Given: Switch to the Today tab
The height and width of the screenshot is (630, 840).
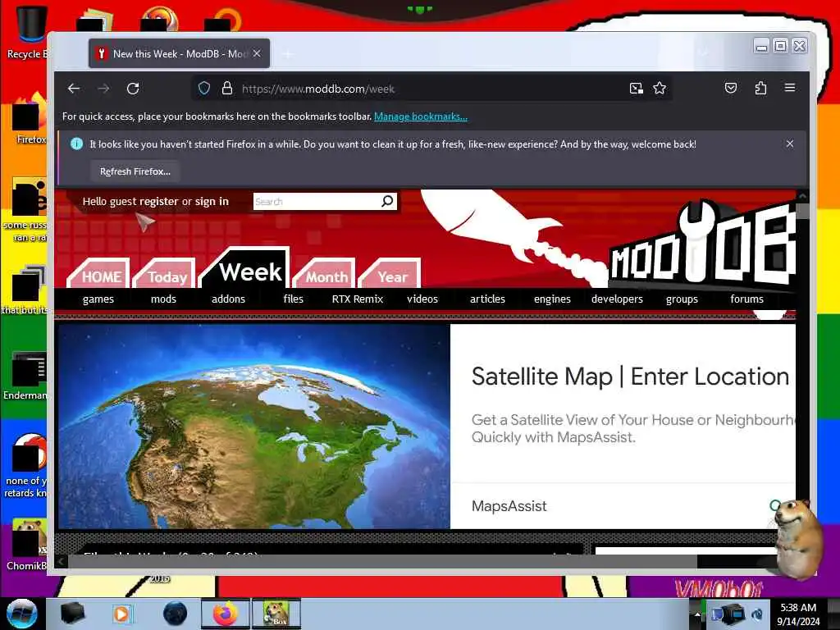Looking at the screenshot, I should point(166,274).
